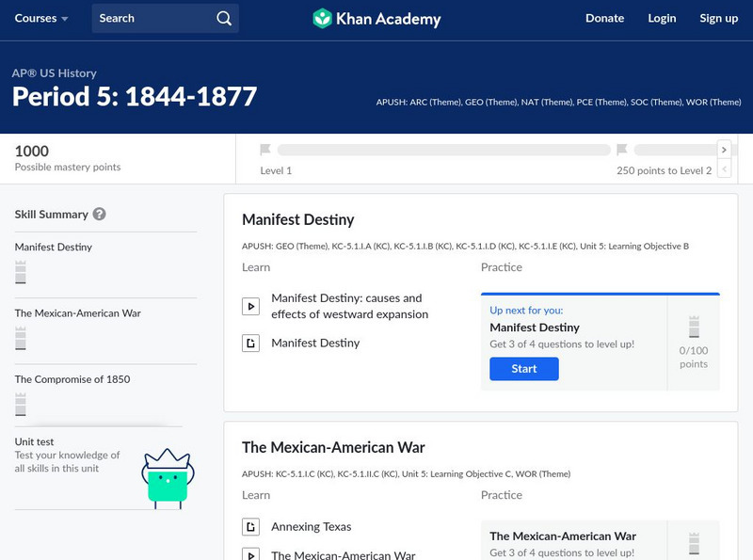The image size is (753, 560).
Task: Click '0/100 points' text in practice card
Action: [x=694, y=358]
